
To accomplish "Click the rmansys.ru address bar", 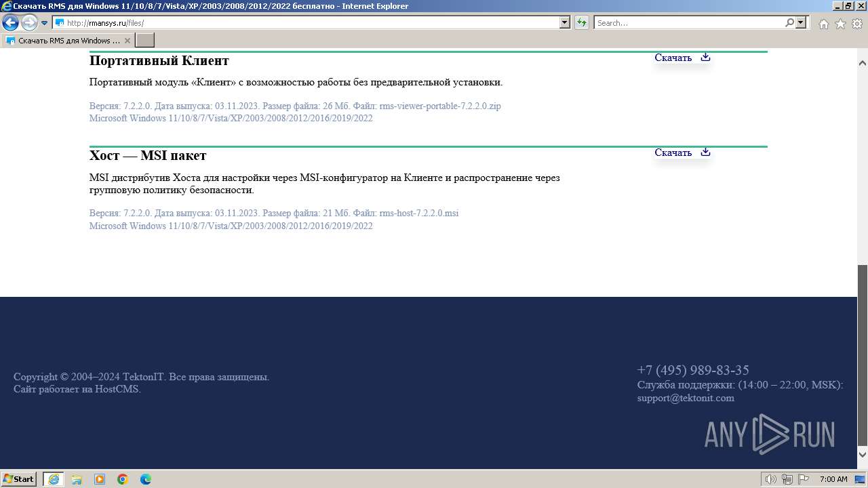I will tap(307, 23).
